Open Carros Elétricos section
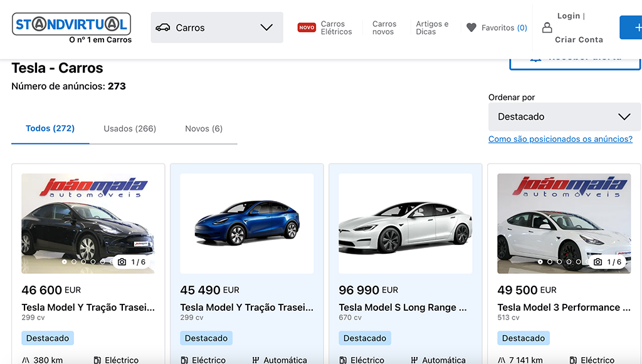This screenshot has width=642, height=364. [336, 28]
